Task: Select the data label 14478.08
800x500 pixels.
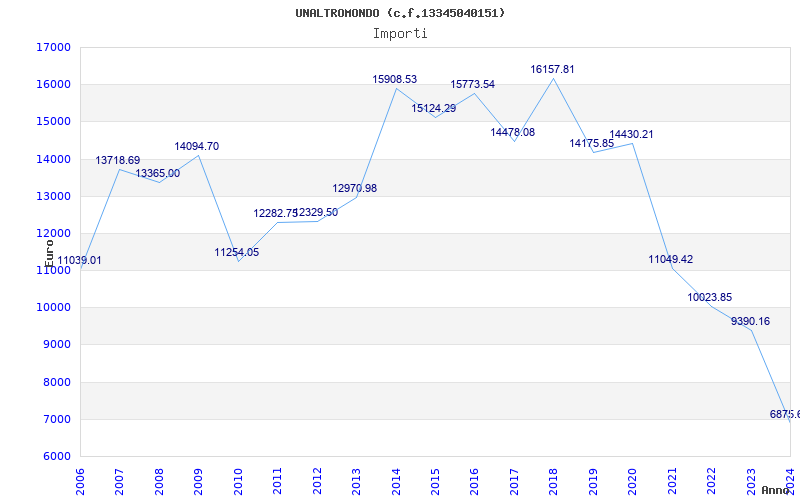Action: pos(513,133)
